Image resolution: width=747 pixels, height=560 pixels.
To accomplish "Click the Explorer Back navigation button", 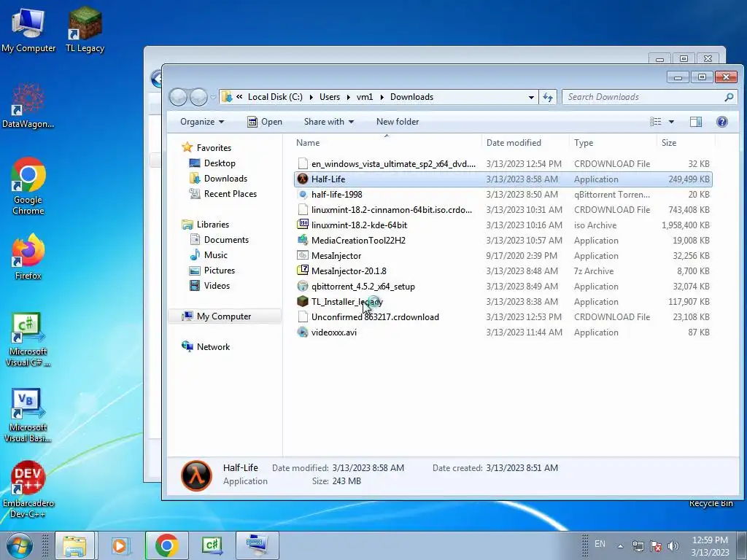I will 178,97.
